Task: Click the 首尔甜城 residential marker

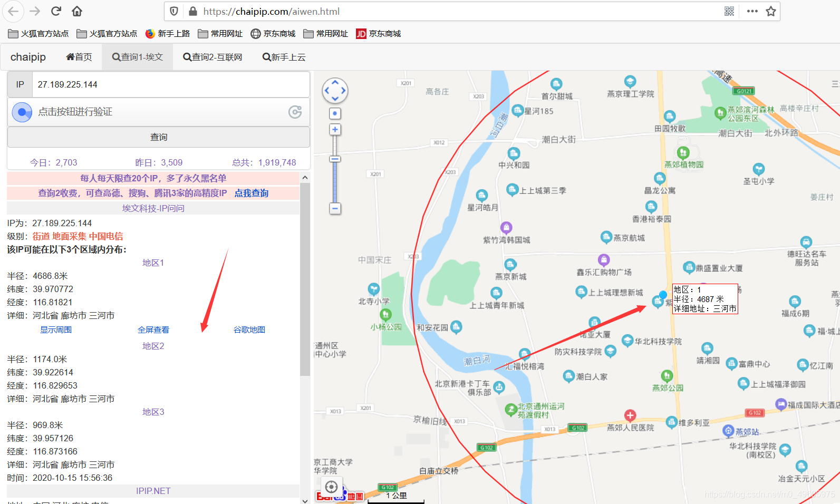Action: [556, 84]
